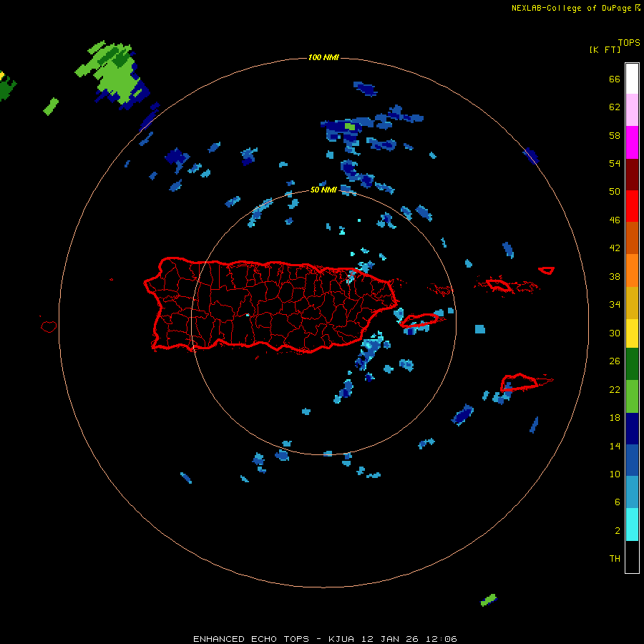The image size is (644, 644).
Task: Click the 30 value on the legend
Action: coord(615,333)
